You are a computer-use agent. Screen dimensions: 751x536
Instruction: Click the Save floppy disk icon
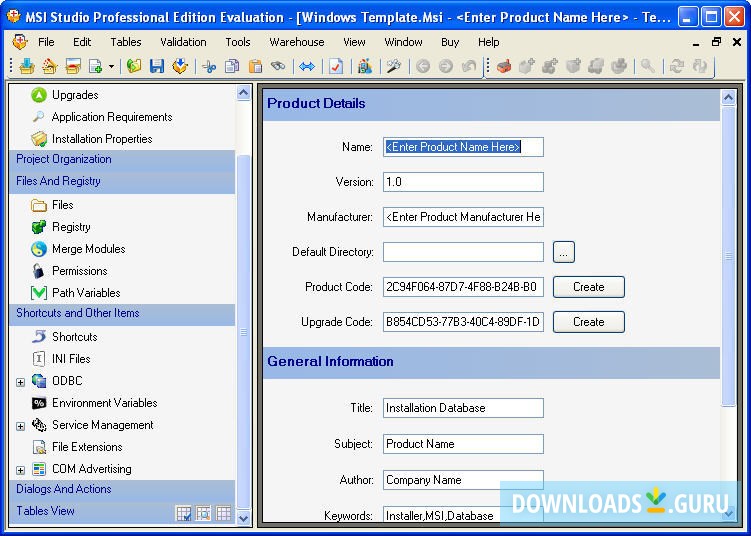[x=157, y=66]
